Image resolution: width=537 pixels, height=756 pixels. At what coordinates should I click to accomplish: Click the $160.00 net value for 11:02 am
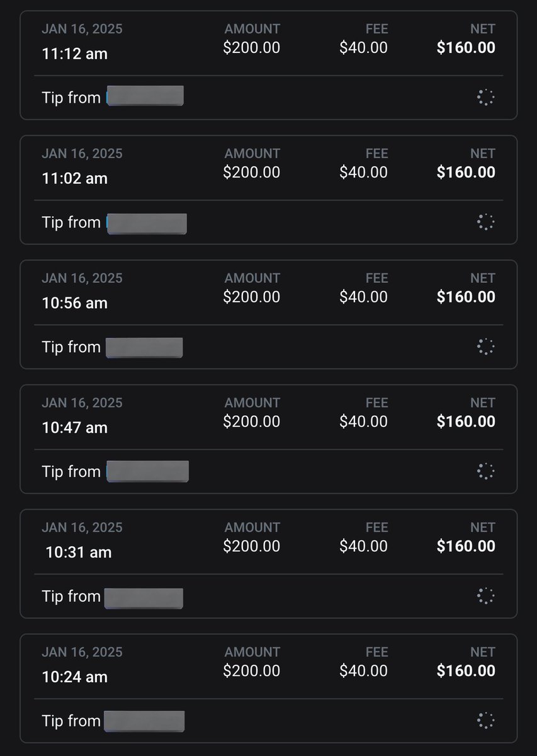pos(466,172)
